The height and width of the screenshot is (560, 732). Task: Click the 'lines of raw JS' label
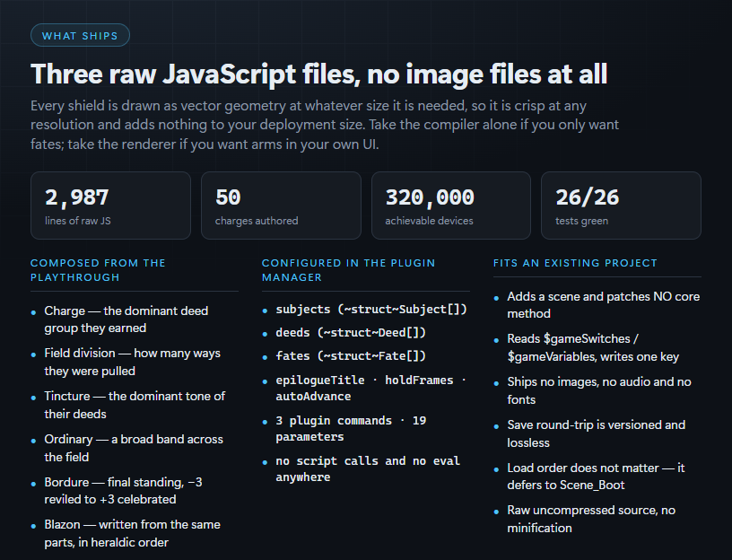[78, 221]
